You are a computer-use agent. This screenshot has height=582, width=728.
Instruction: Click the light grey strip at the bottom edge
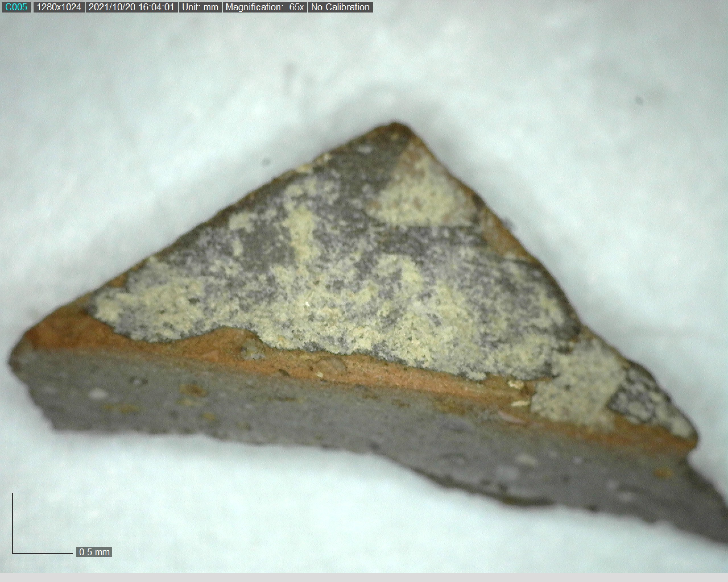point(364,577)
